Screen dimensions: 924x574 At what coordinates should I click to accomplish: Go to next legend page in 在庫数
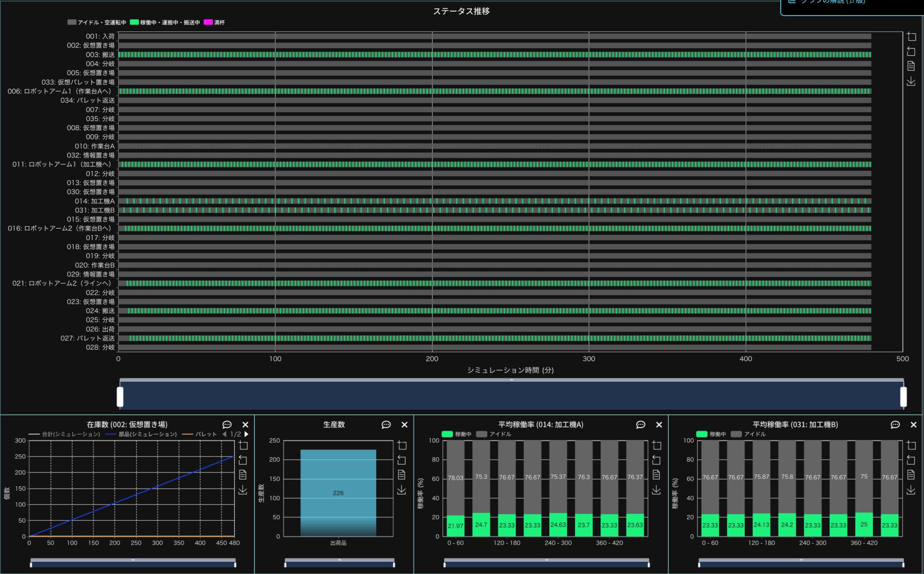click(x=247, y=434)
